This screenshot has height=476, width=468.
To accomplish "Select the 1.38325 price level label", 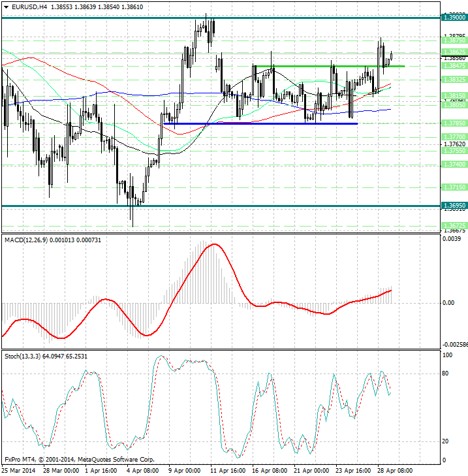I will pyautogui.click(x=454, y=79).
